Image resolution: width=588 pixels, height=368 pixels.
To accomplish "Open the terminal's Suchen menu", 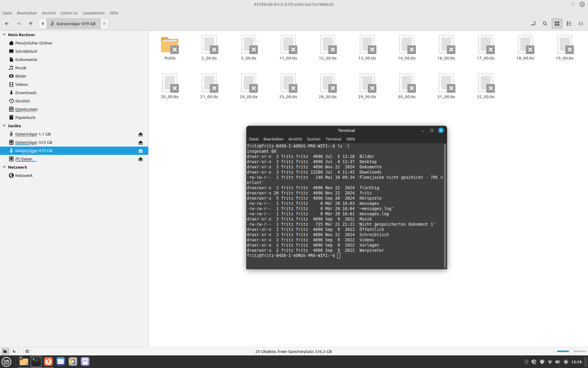I will [314, 139].
